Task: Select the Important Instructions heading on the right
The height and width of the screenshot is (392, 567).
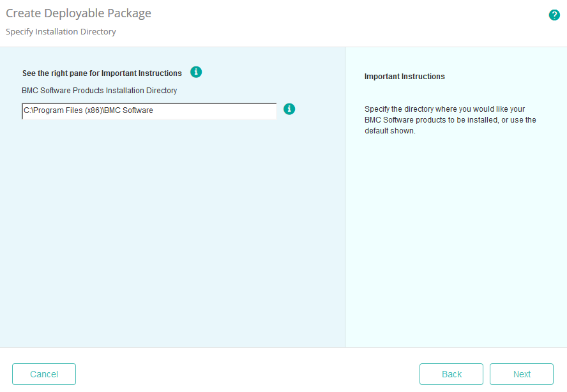Action: point(404,76)
